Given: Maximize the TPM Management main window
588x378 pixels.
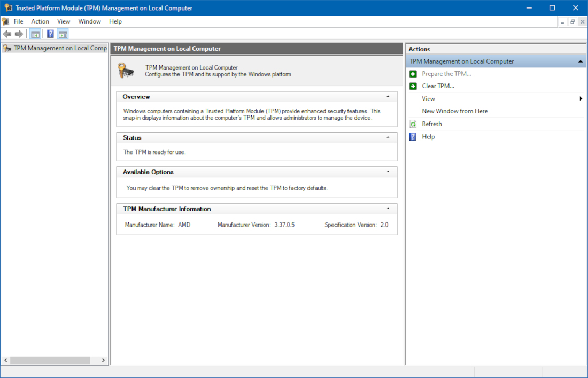Looking at the screenshot, I should point(552,8).
